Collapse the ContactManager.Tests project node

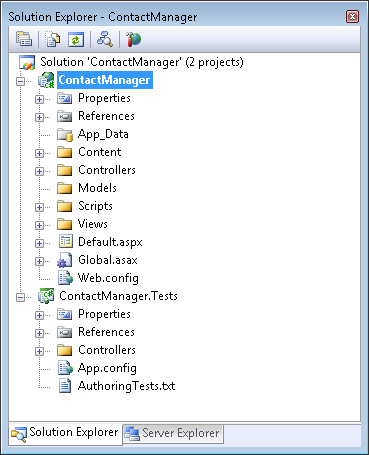coord(21,297)
